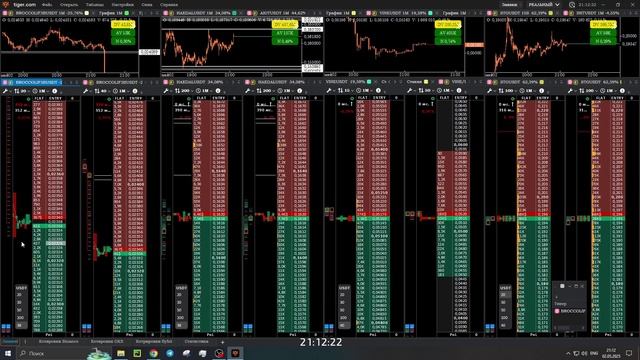
Task: Open settings wrench in BROCCOLIF3BUSDT -1 order book
Action: pyautogui.click(x=5, y=91)
